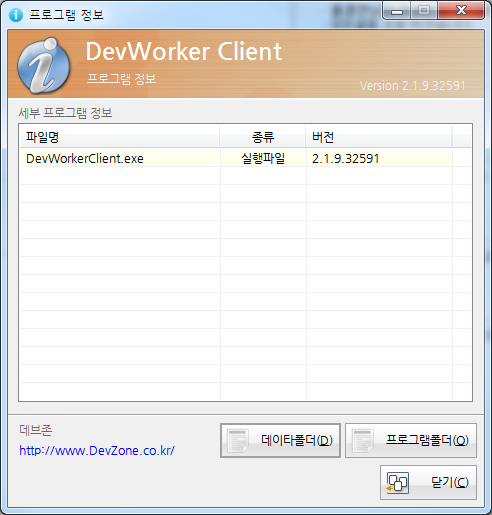The height and width of the screenshot is (515, 492).
Task: Select the DevWorkerClient.exe row
Action: click(236, 158)
